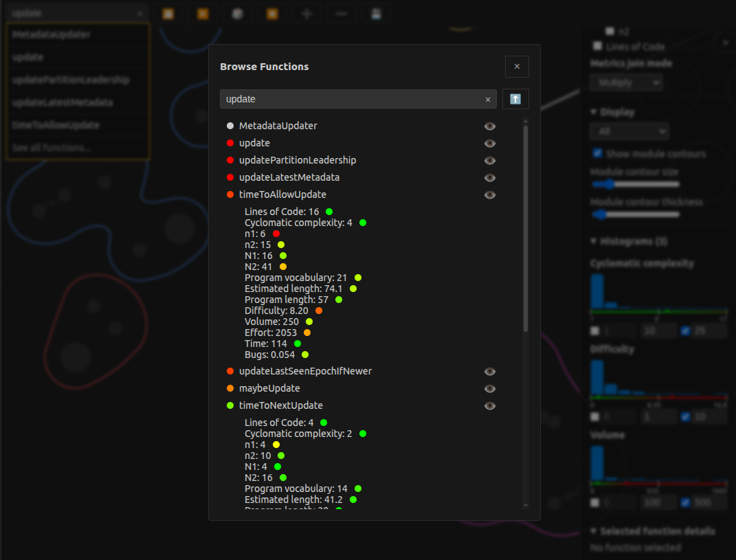The image size is (736, 560).
Task: Click the dialog's vertical scrollbar thumb
Action: 525,229
